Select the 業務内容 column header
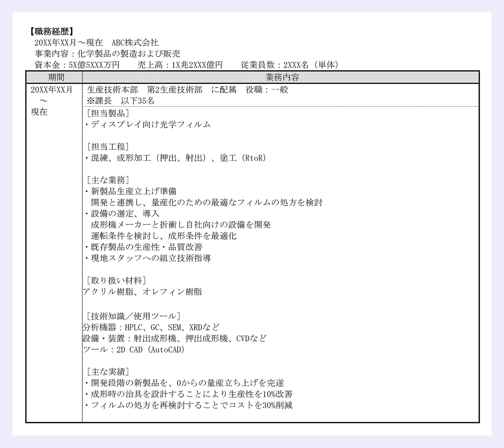The height and width of the screenshot is (448, 504). coord(282,77)
